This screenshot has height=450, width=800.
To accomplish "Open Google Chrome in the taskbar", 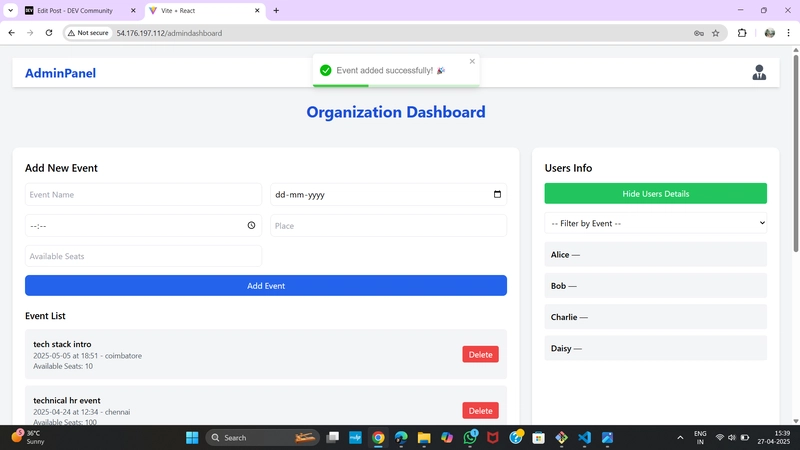I will [x=378, y=437].
